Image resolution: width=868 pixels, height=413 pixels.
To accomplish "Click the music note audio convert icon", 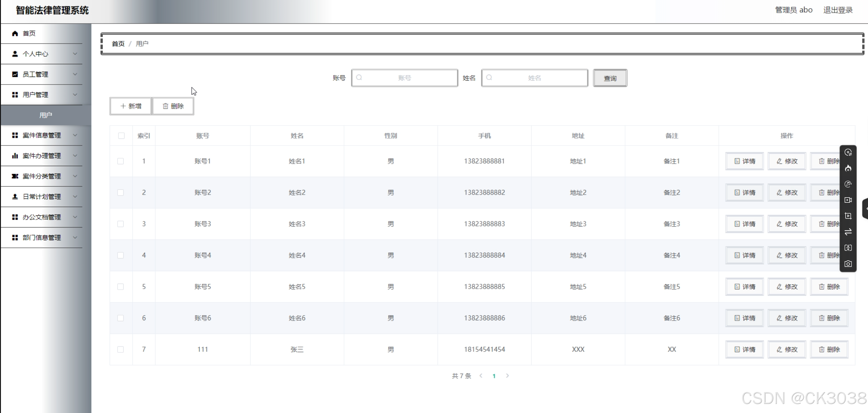I will tap(848, 184).
